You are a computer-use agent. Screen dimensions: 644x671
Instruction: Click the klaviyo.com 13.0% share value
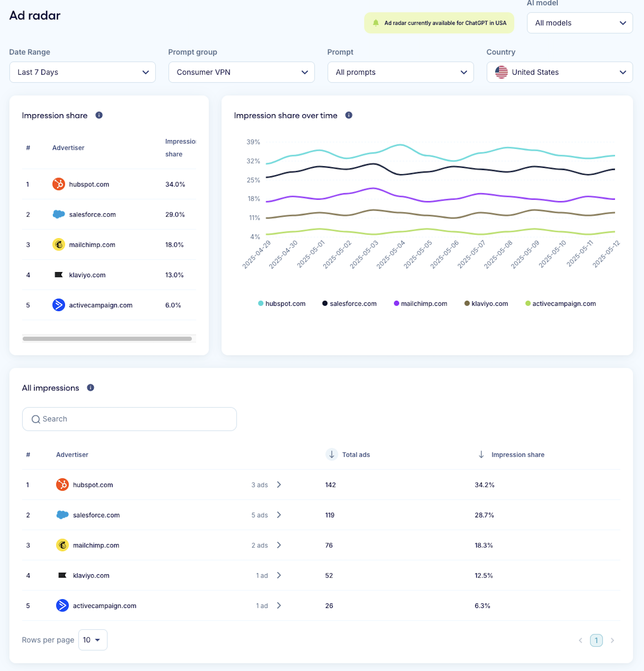point(174,275)
